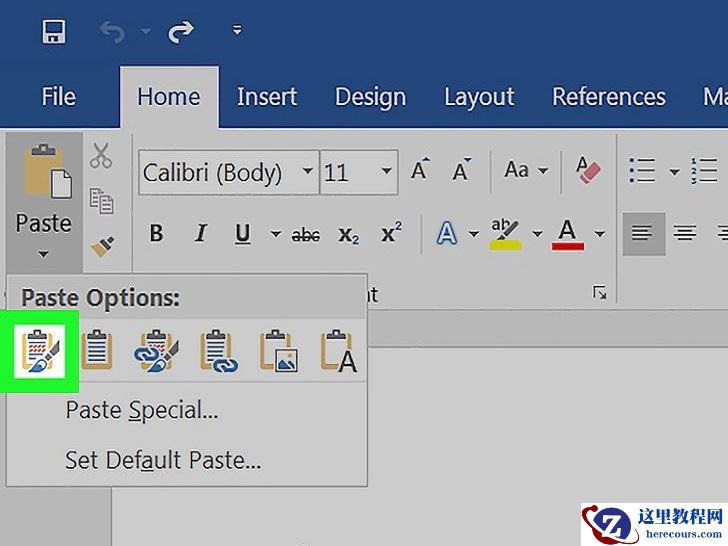
Task: Click Set Default Paste option
Action: point(162,461)
